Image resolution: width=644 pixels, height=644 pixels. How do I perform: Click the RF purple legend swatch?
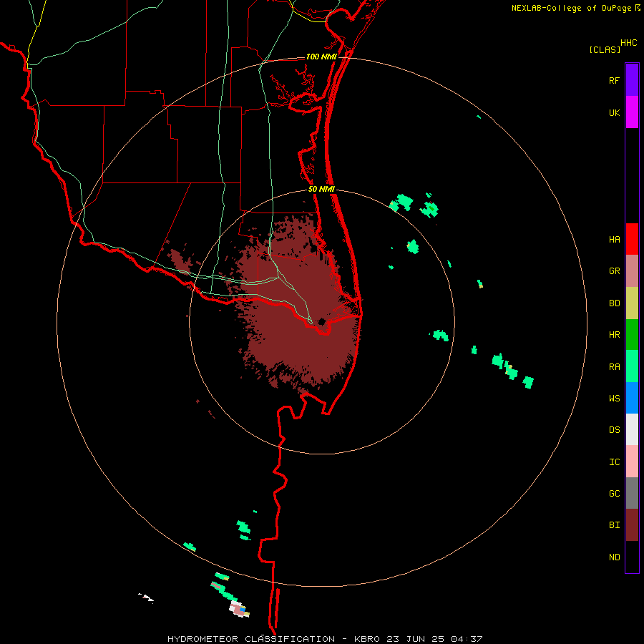632,80
